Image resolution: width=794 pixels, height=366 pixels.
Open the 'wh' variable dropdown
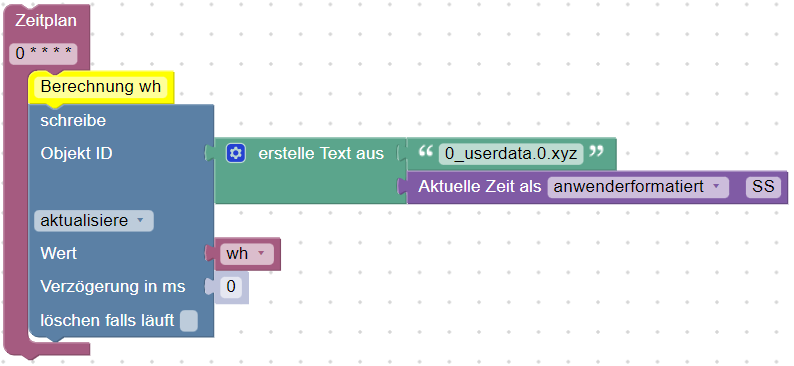(246, 253)
